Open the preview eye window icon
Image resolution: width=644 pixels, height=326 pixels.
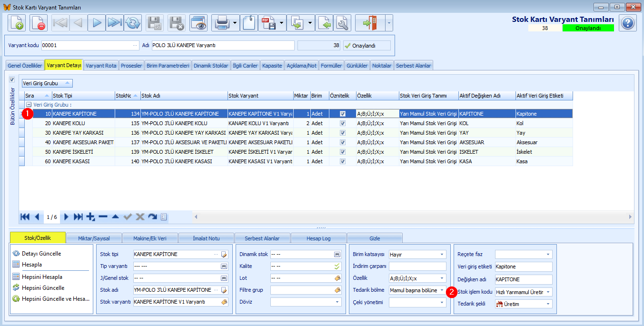198,23
